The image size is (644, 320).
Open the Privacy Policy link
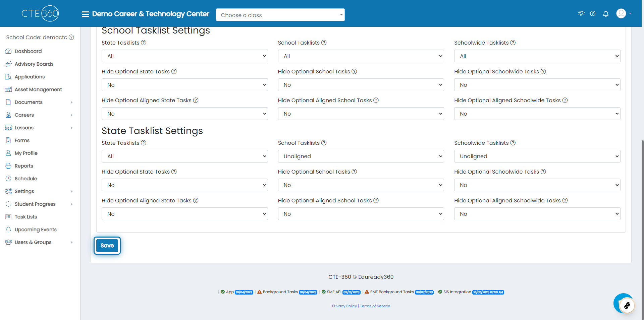coord(344,306)
